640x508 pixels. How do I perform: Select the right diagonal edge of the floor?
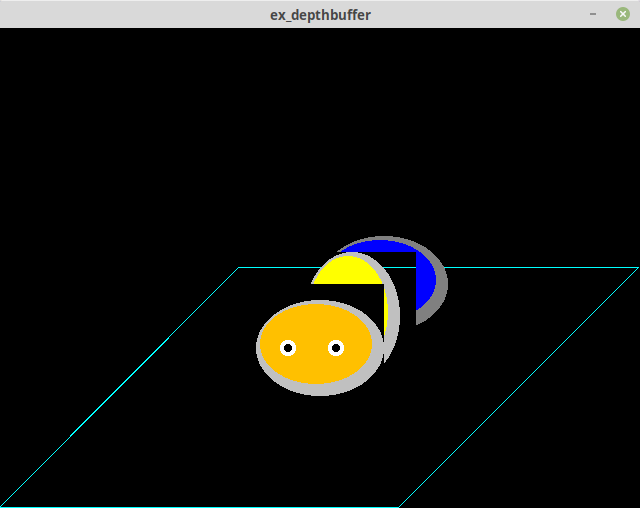pos(520,385)
